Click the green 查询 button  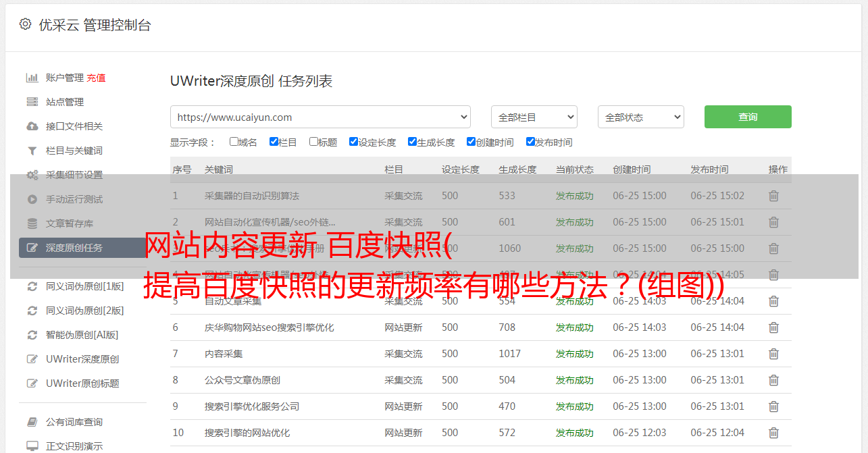click(747, 117)
